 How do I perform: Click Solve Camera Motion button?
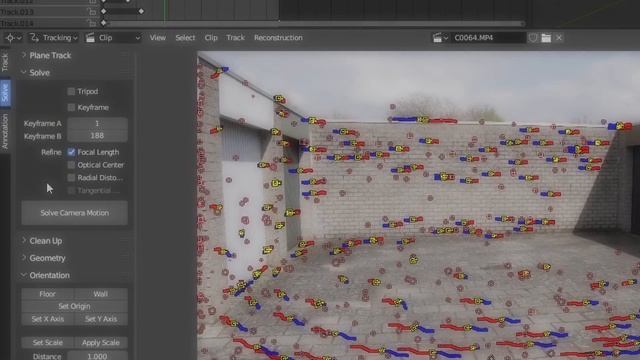pyautogui.click(x=74, y=213)
